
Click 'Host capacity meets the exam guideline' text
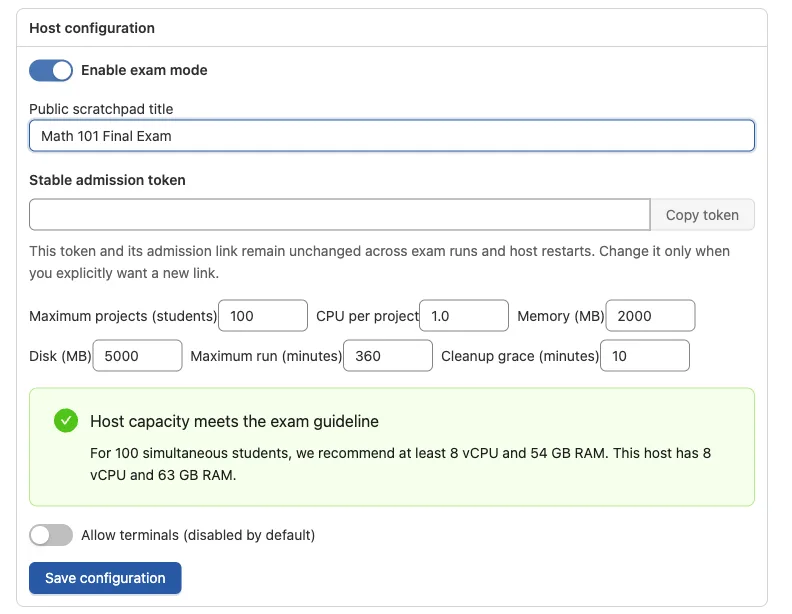point(234,421)
